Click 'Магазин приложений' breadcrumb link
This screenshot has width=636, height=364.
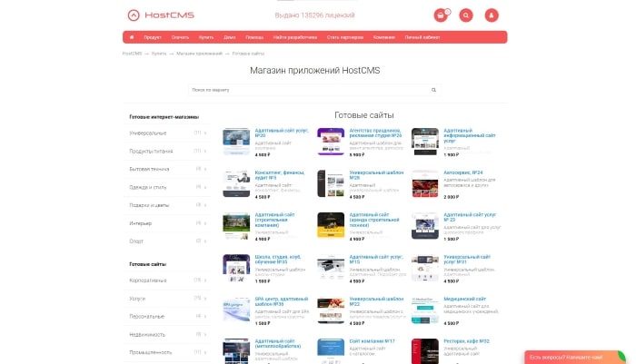point(199,54)
